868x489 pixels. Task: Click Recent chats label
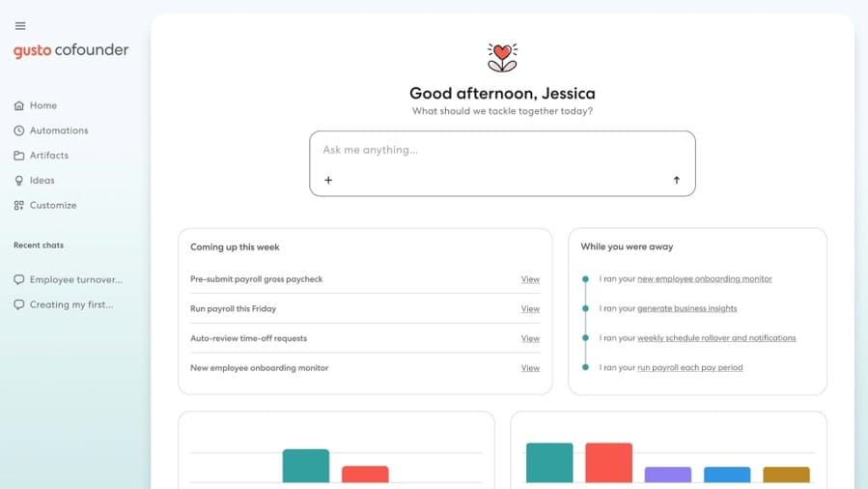[x=39, y=245]
